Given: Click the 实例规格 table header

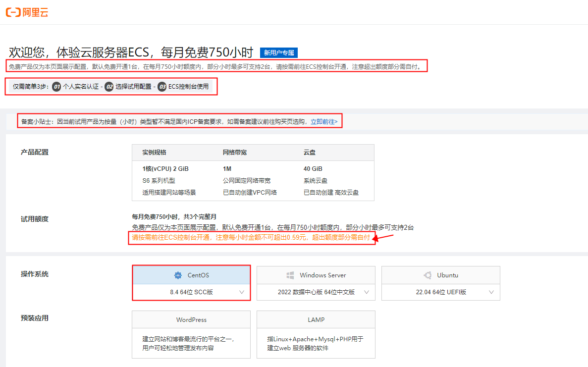Looking at the screenshot, I should pos(154,153).
